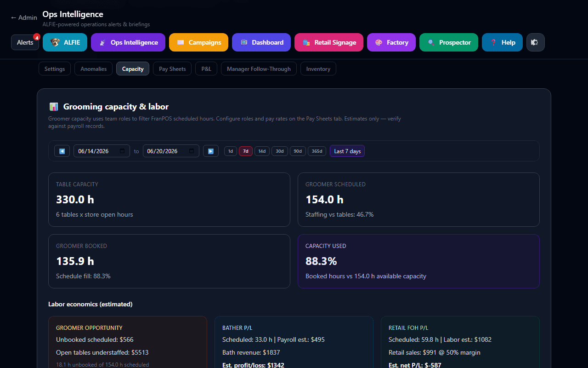588x368 pixels.
Task: Switch to the Pay Sheets tab
Action: [x=172, y=69]
